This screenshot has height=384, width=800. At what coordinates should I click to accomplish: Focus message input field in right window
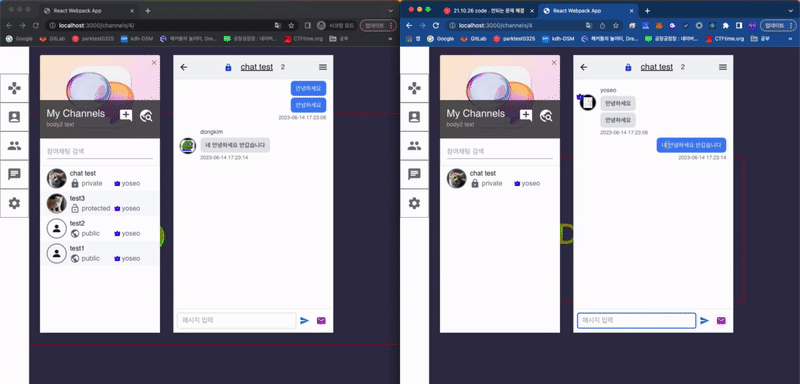click(637, 321)
